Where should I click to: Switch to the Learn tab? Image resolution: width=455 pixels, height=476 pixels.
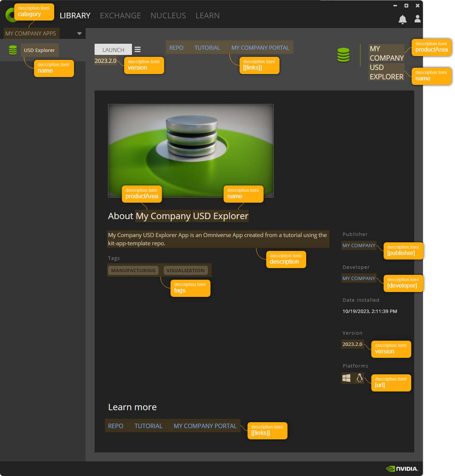pyautogui.click(x=207, y=16)
